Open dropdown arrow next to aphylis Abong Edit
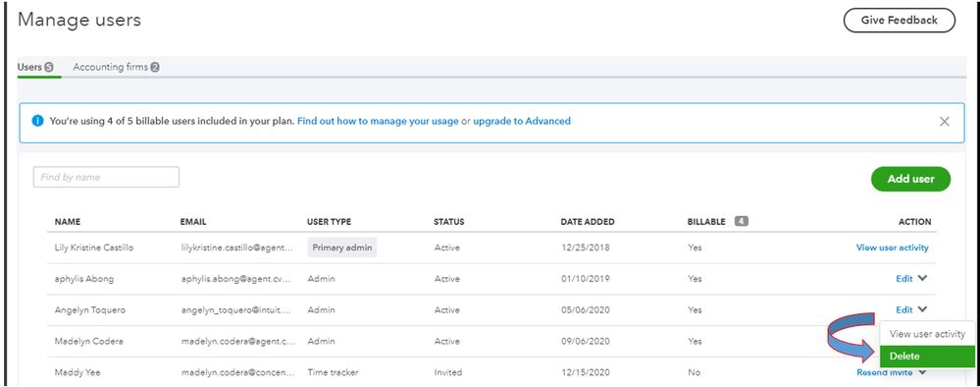The image size is (980, 387). click(923, 279)
